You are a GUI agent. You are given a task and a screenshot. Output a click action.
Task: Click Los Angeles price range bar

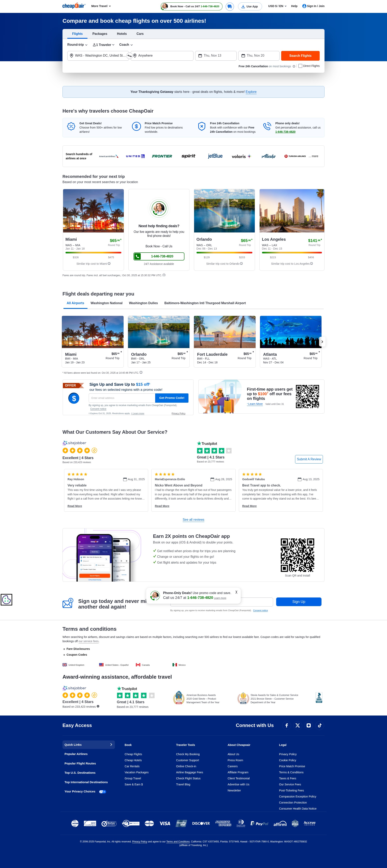292,252
